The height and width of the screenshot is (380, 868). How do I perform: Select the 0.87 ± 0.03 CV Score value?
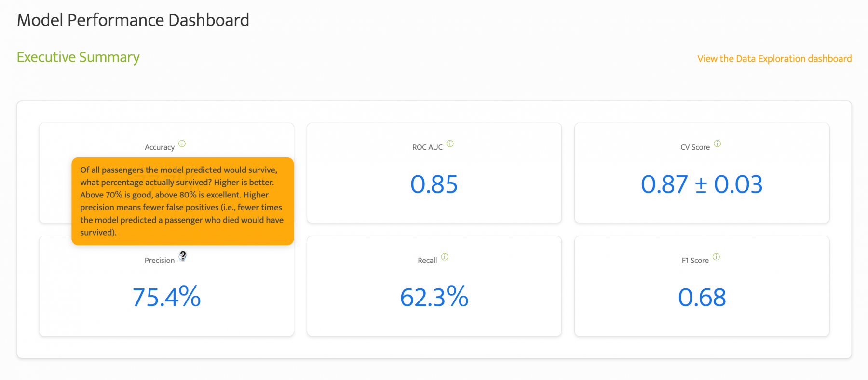702,184
